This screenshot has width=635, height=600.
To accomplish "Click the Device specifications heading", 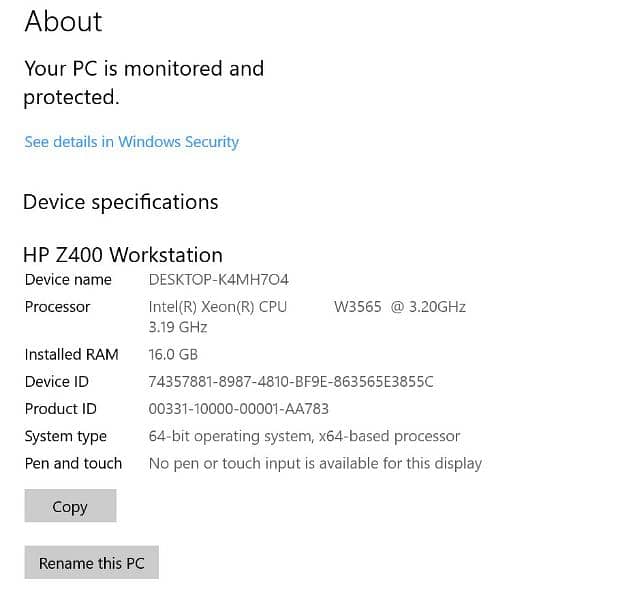I will coord(121,202).
